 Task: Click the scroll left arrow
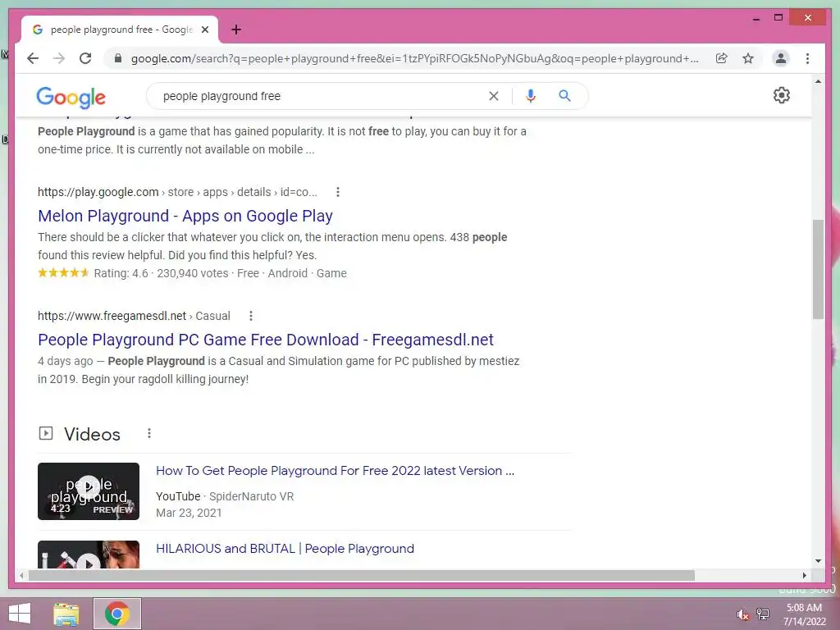coord(21,575)
